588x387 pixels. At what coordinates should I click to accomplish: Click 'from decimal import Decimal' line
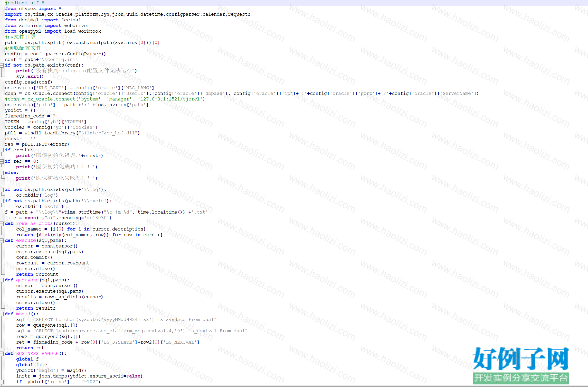(43, 20)
